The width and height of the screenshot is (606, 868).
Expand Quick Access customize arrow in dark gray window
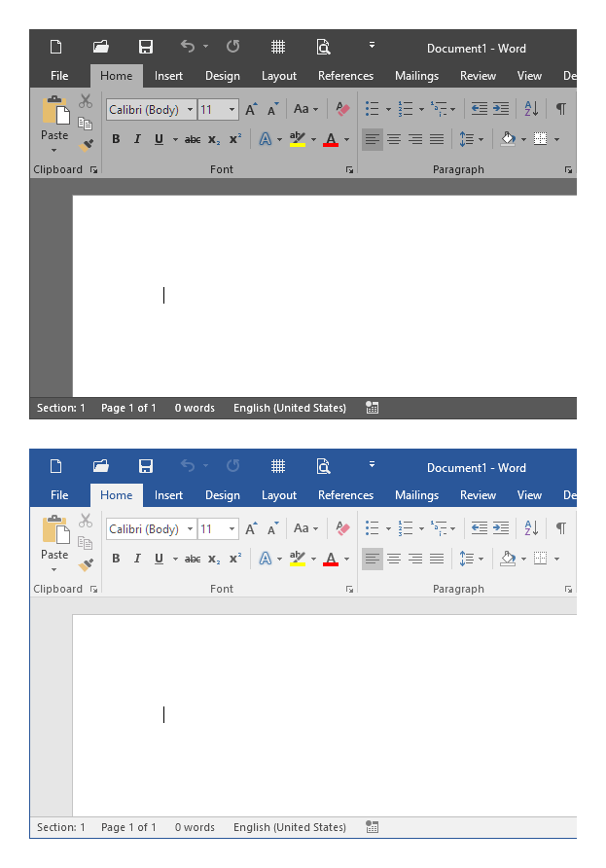pos(372,46)
